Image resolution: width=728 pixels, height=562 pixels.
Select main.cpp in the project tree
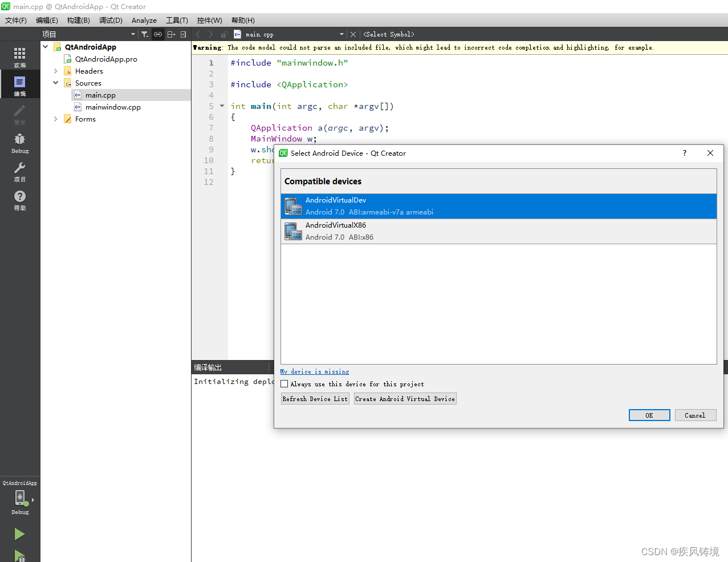pyautogui.click(x=100, y=95)
